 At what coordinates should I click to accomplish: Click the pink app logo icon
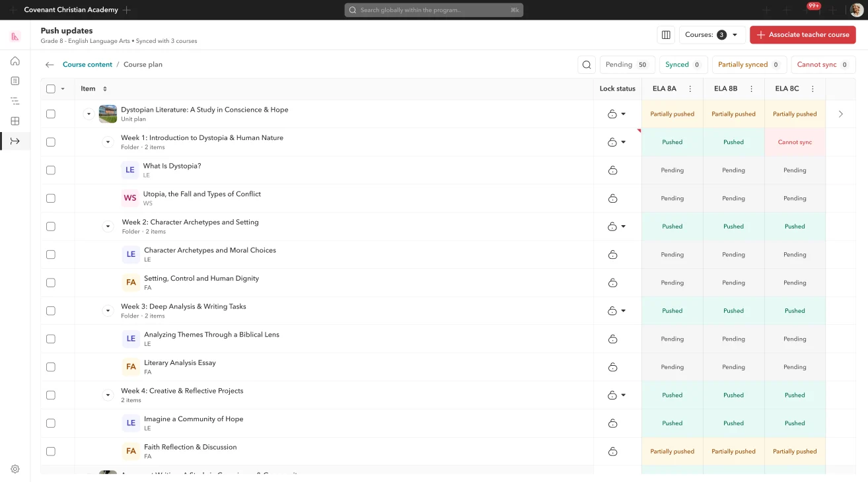coord(15,36)
